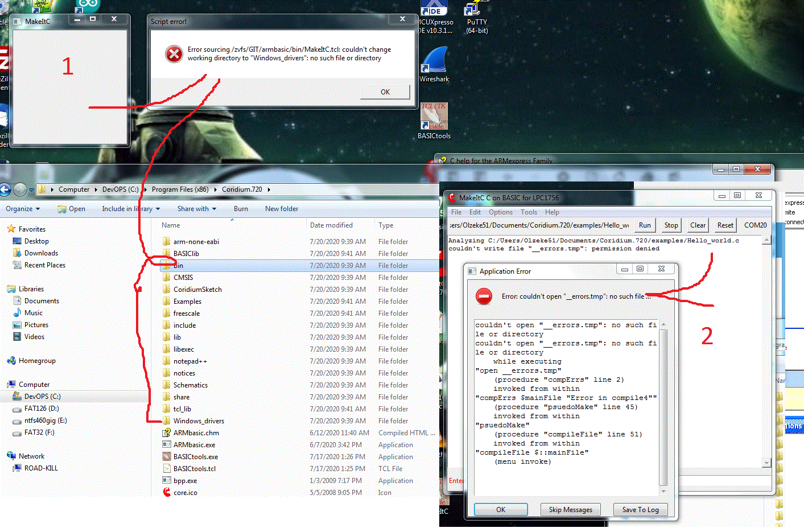Click the Explorer back navigation arrow
804x532 pixels.
[x=6, y=189]
